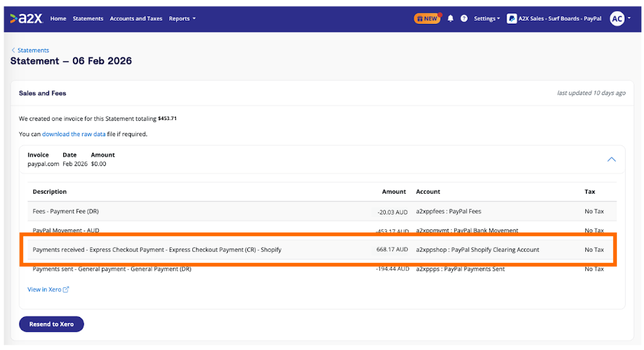
Task: Click the Description column header
Action: [50, 191]
